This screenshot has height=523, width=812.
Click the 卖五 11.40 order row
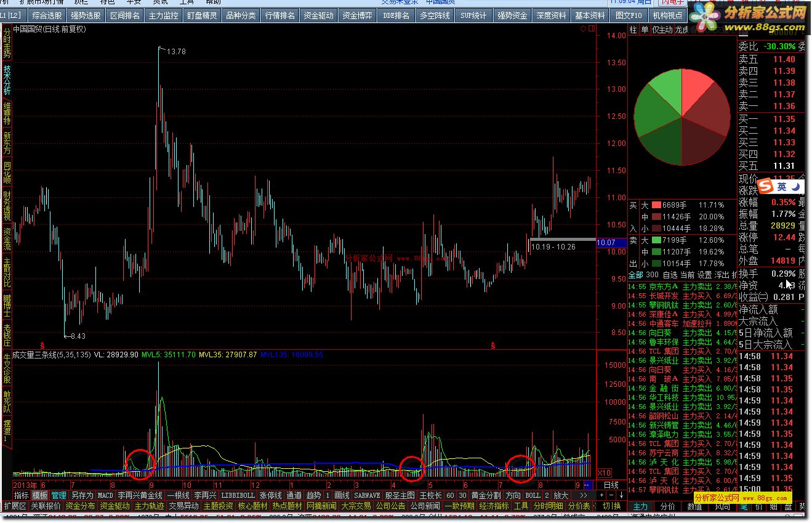[x=771, y=60]
